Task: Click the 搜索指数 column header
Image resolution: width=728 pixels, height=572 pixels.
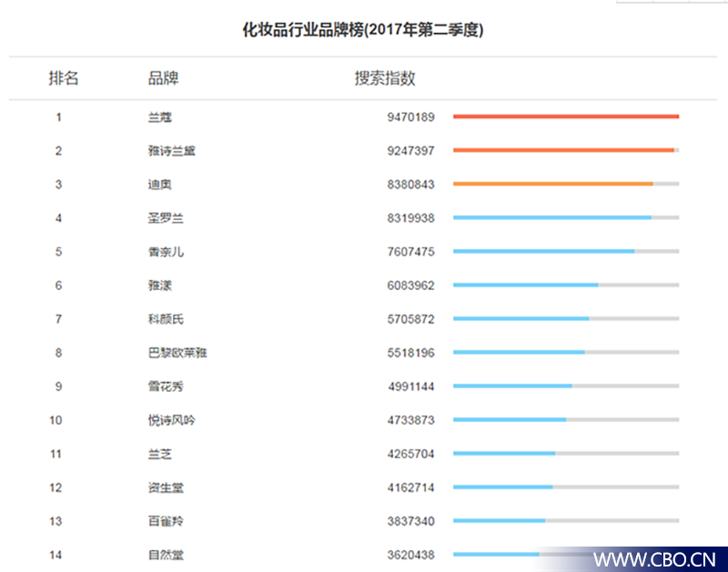Action: tap(385, 78)
